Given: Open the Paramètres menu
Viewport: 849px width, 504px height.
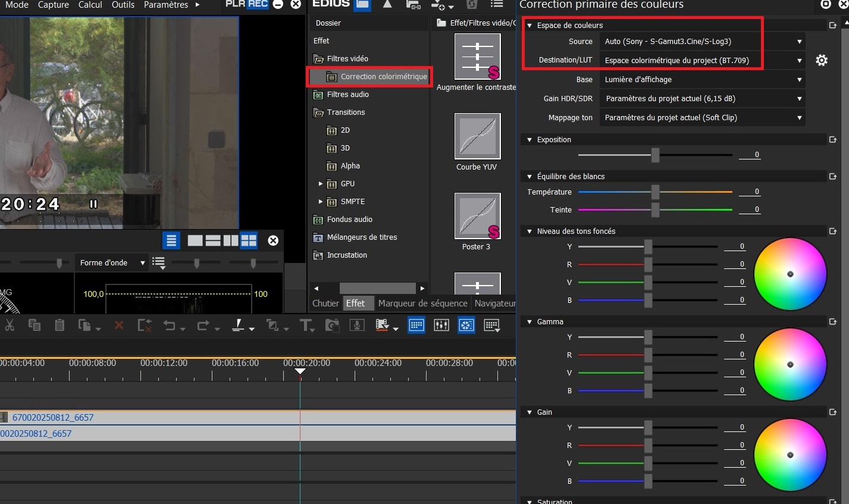Looking at the screenshot, I should click(166, 5).
